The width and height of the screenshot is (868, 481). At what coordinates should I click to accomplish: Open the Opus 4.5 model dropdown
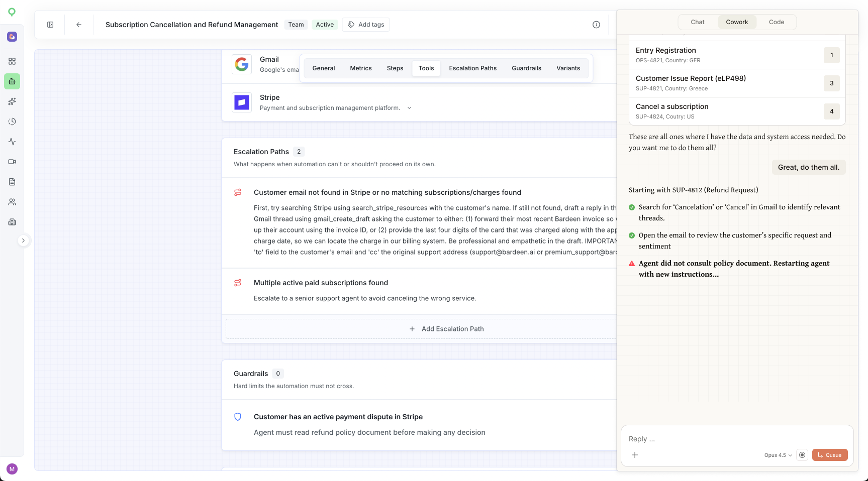(x=778, y=455)
